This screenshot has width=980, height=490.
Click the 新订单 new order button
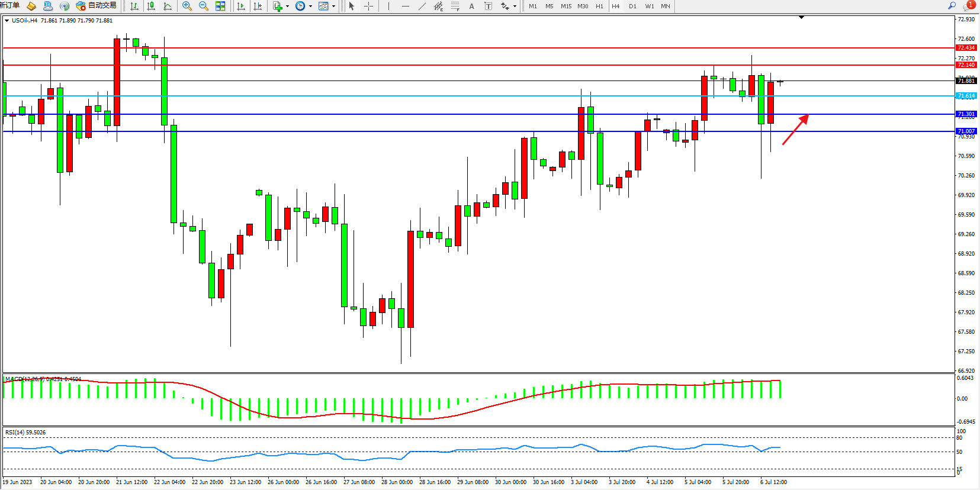coord(9,6)
